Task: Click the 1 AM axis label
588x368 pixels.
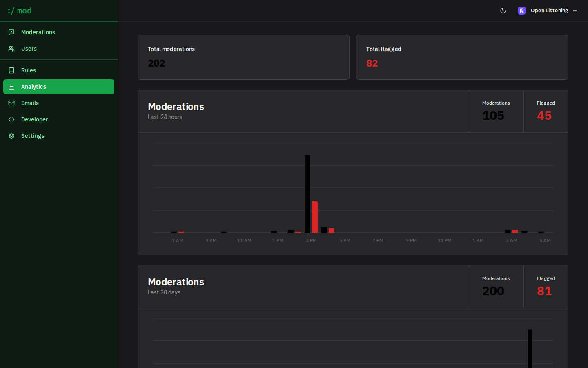Action: pos(478,240)
